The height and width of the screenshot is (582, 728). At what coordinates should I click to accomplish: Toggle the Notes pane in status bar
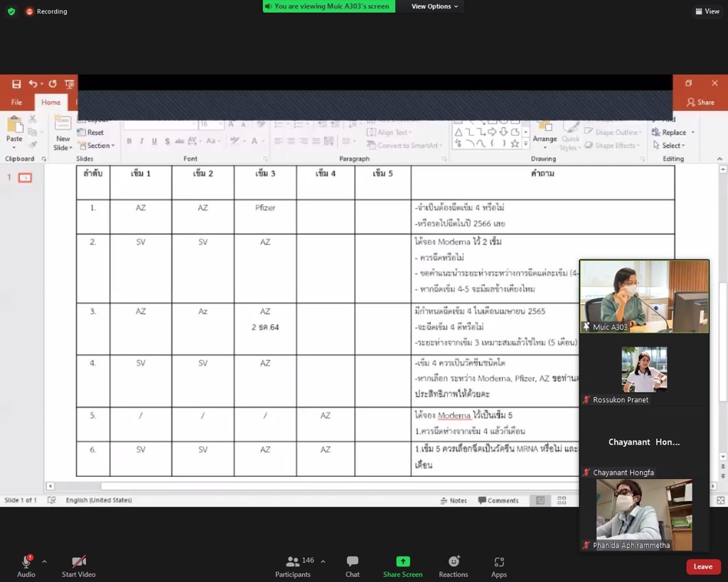pos(453,500)
